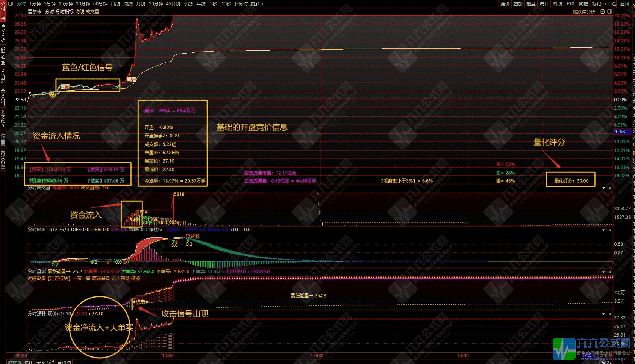This screenshot has width=635, height=364.
Task: Toggle the right panel icon near 涨跌停分析
Action: [609, 12]
